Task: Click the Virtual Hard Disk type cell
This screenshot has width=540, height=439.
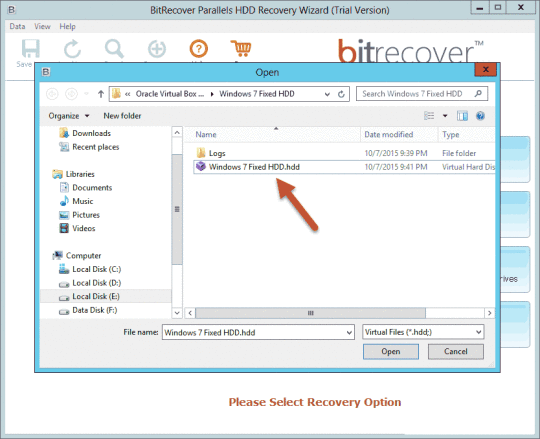Action: (468, 167)
